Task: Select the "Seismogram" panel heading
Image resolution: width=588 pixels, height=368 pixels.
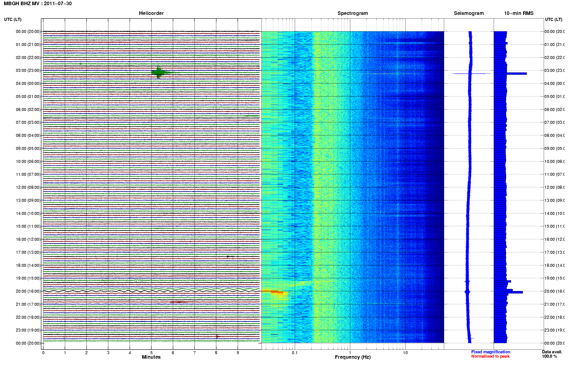Action: 469,13
